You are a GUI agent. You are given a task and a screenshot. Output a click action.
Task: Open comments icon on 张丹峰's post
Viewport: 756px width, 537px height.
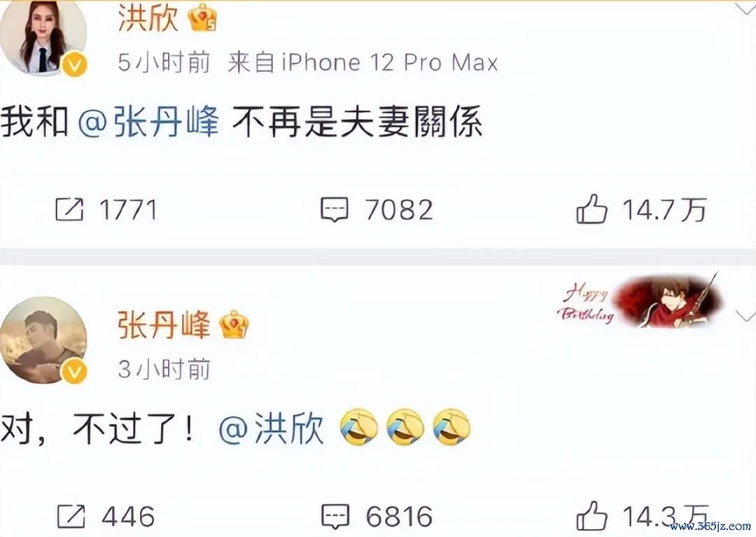tap(335, 517)
